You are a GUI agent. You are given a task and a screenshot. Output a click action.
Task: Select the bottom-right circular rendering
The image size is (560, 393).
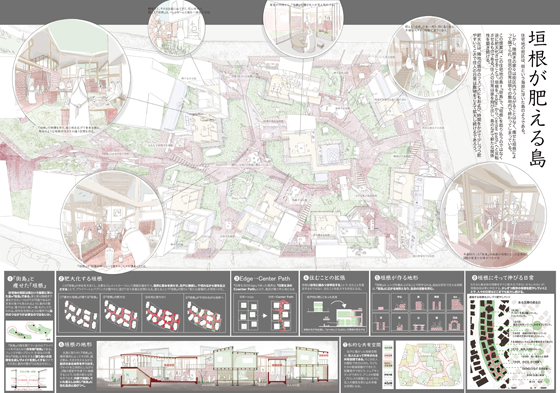click(492, 215)
